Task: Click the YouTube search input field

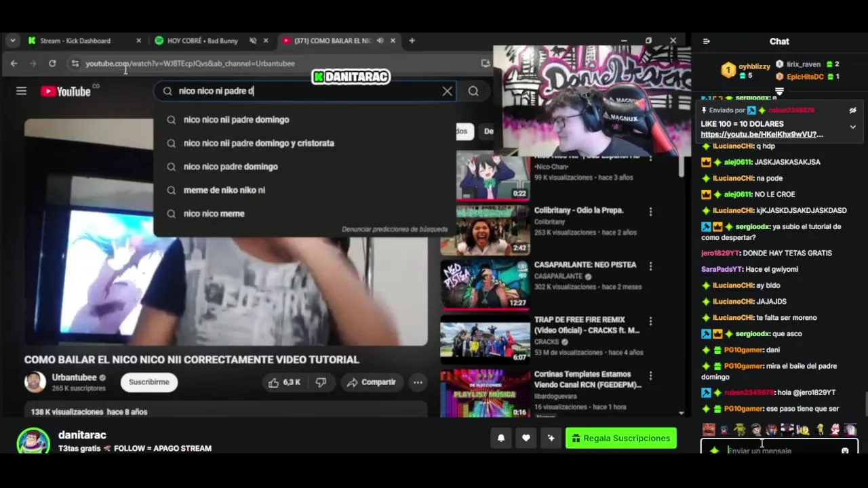Action: click(305, 91)
